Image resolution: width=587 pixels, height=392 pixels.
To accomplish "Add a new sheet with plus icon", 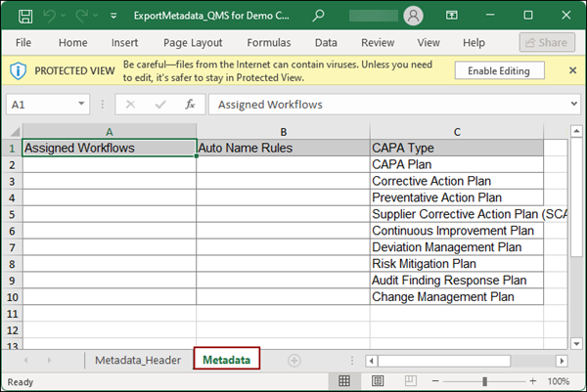I will 293,360.
